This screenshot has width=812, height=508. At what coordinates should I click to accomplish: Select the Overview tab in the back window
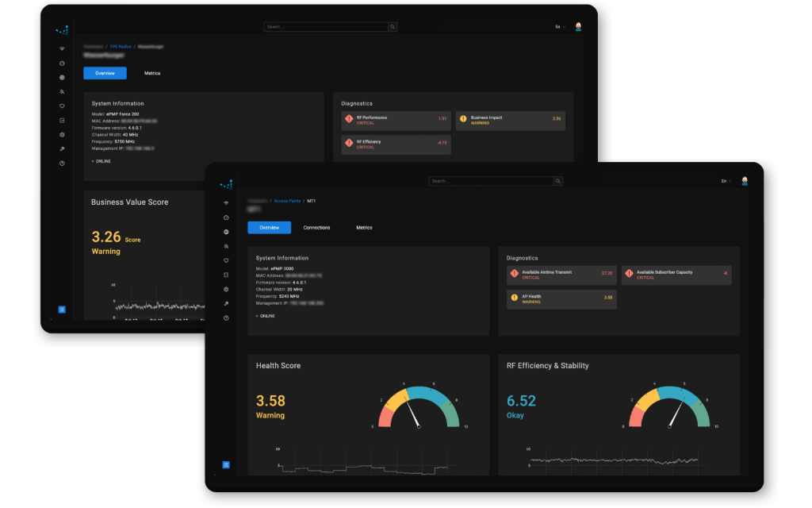[105, 73]
